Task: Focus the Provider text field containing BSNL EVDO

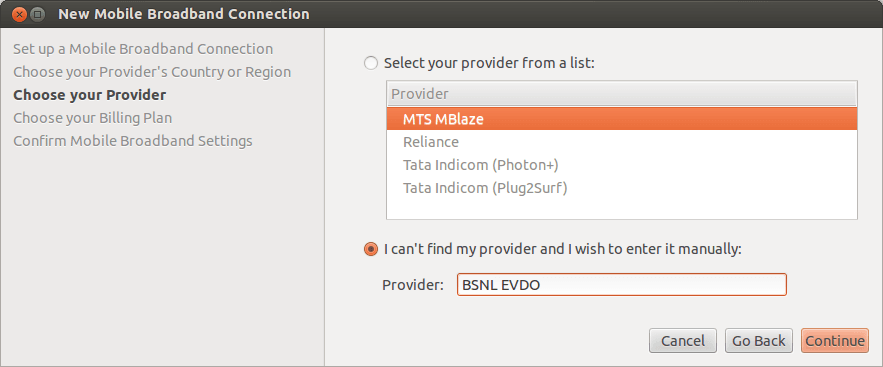Action: pyautogui.click(x=622, y=285)
